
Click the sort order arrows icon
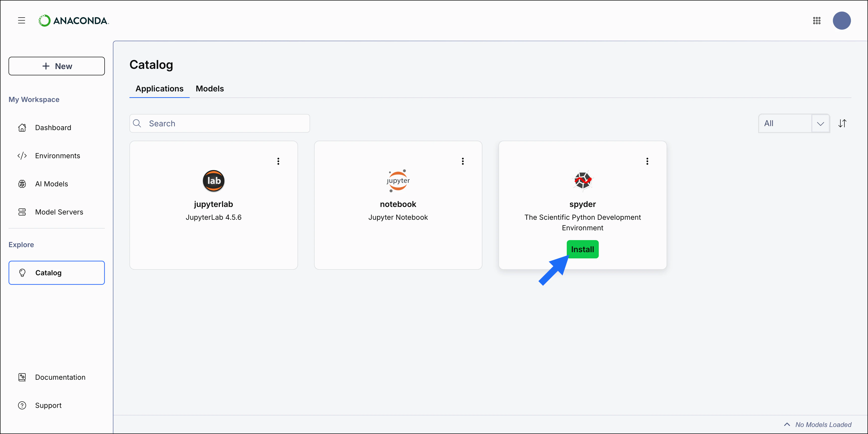(842, 123)
